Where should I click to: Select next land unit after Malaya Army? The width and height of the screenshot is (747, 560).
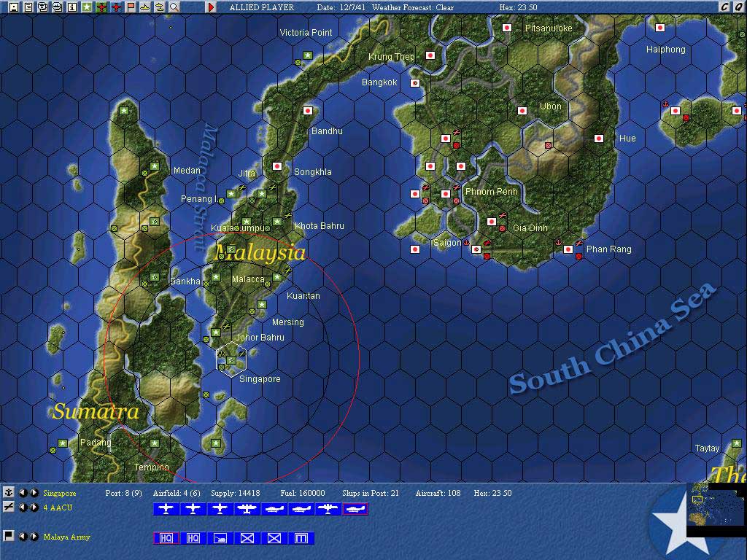[34, 537]
